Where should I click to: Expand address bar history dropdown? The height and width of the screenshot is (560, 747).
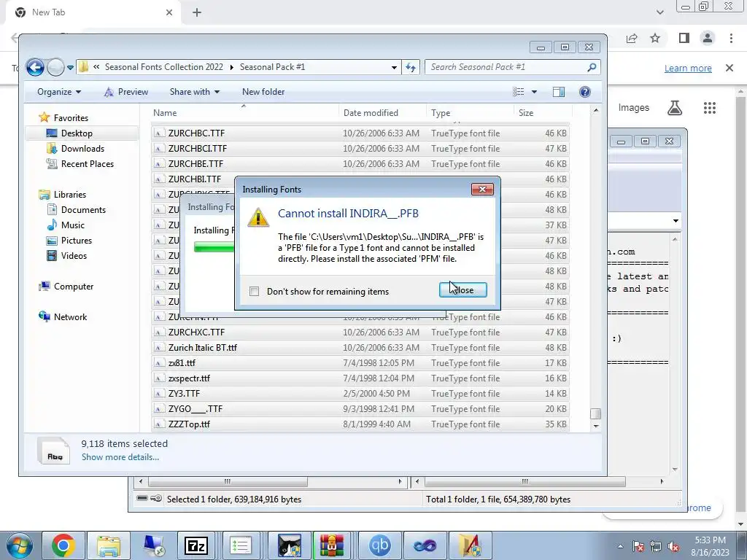coord(394,68)
